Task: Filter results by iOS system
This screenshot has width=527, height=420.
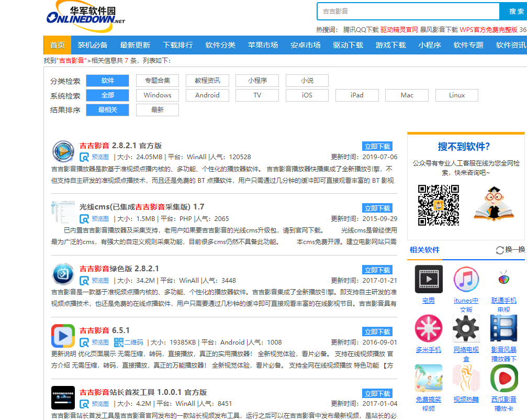Action: (307, 95)
